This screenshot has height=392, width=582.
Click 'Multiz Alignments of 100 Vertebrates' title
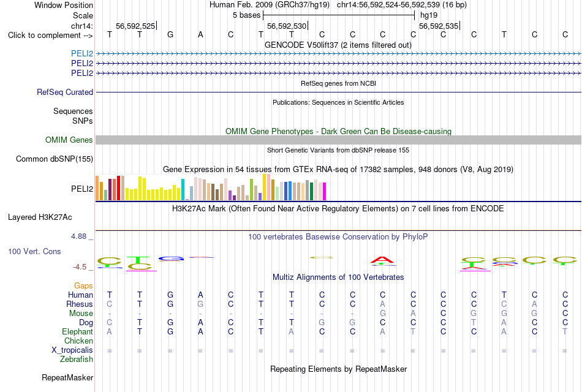coord(338,277)
